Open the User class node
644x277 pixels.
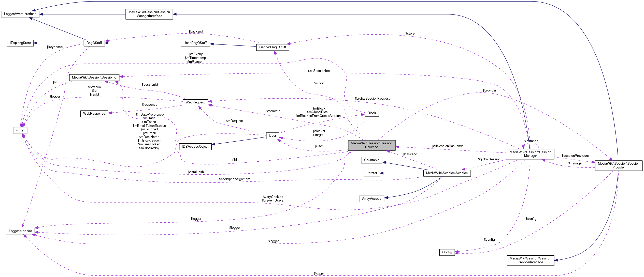[273, 136]
